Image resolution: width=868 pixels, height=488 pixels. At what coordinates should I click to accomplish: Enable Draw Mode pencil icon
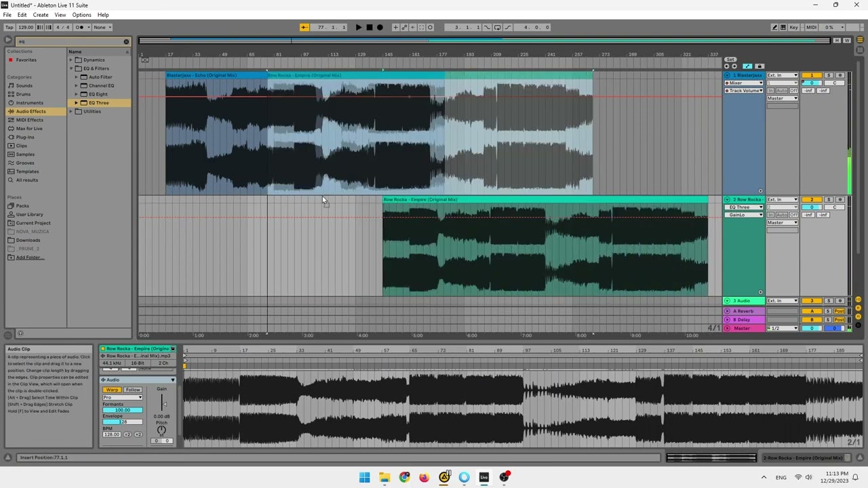click(x=774, y=27)
